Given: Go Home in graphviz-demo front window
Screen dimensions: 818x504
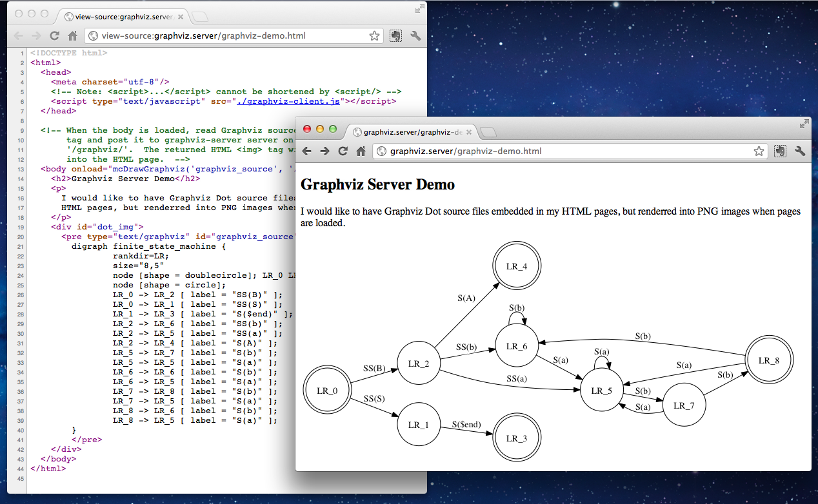Looking at the screenshot, I should [x=361, y=151].
